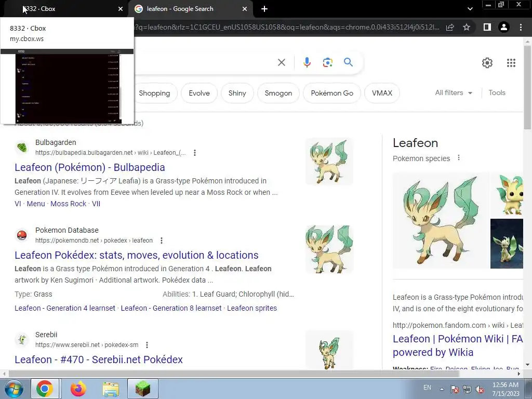Image resolution: width=532 pixels, height=399 pixels.
Task: Open the Moss Rock sublink
Action: click(x=68, y=204)
